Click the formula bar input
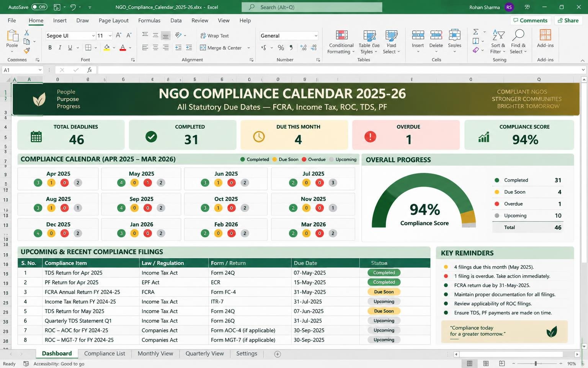588x368 pixels. pos(339,70)
